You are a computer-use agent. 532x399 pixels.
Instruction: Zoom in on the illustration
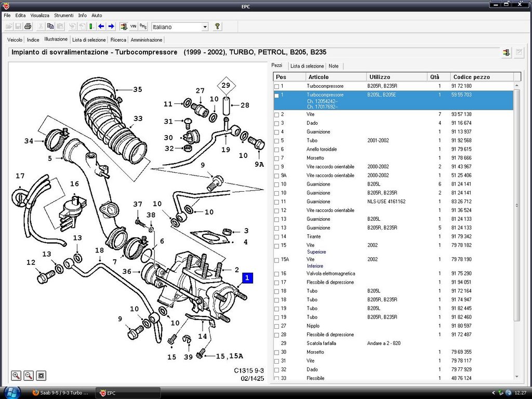[x=17, y=375]
